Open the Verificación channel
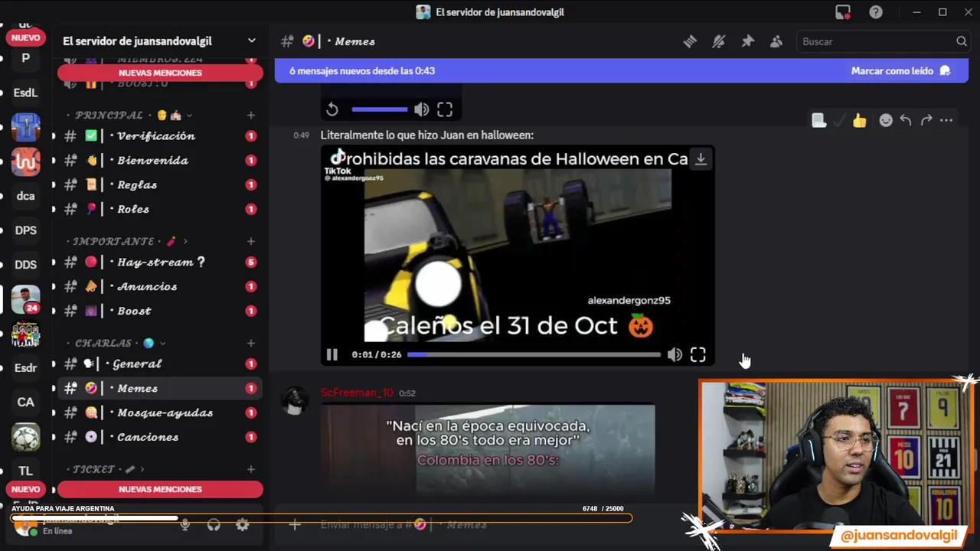The width and height of the screenshot is (980, 551). [160, 135]
